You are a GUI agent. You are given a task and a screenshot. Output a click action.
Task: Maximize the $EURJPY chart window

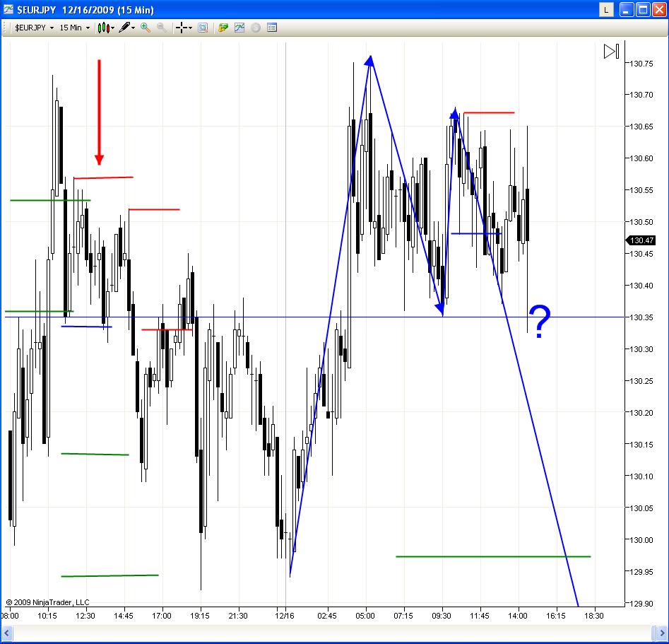tap(643, 9)
